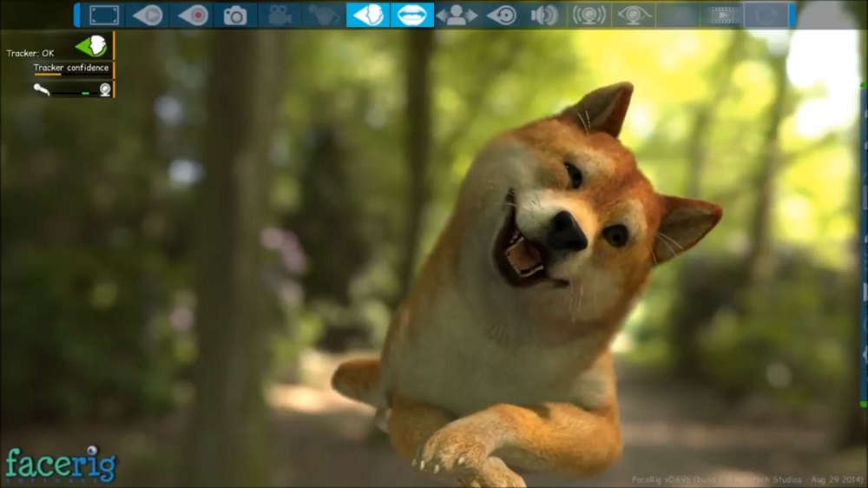Viewport: 868px width, 488px height.
Task: Click the green tracker status head icon
Action: tap(92, 46)
